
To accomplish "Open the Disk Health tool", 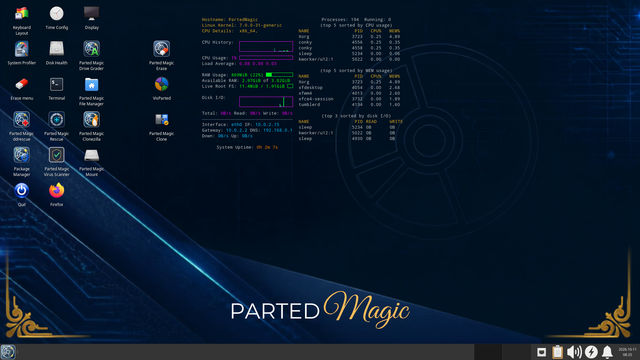I will 57,49.
